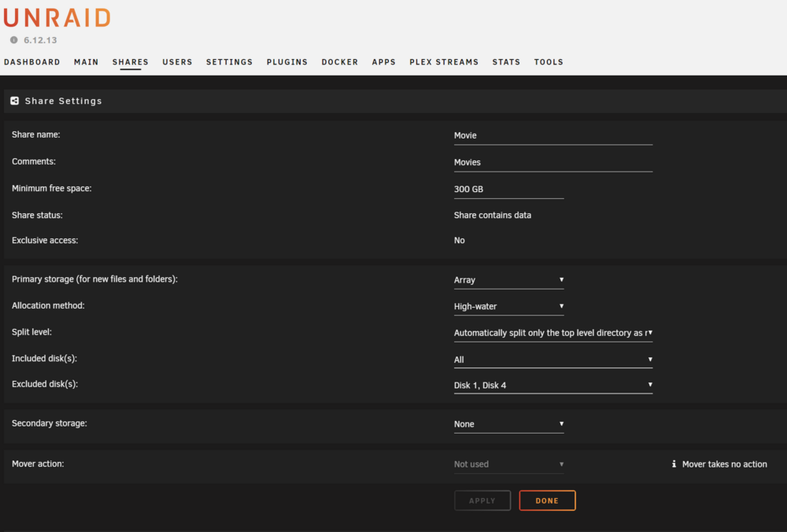Image resolution: width=787 pixels, height=532 pixels.
Task: Click the Apply button
Action: click(x=482, y=501)
